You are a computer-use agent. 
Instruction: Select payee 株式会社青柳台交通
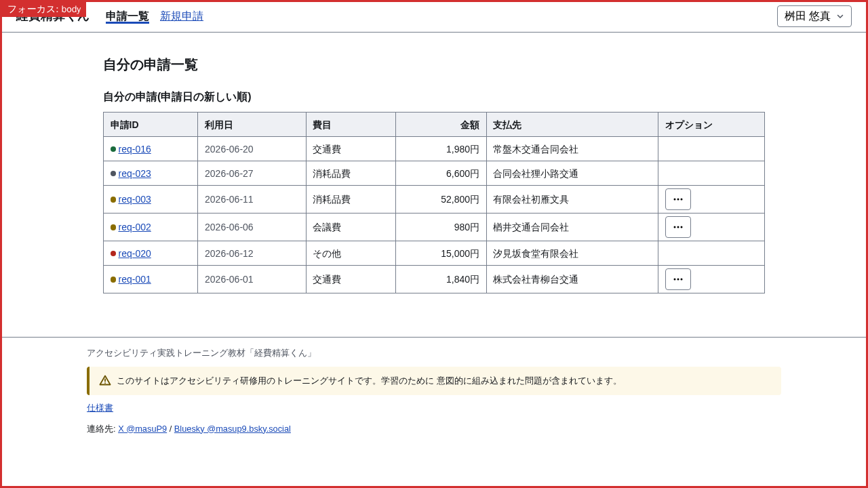[572, 279]
